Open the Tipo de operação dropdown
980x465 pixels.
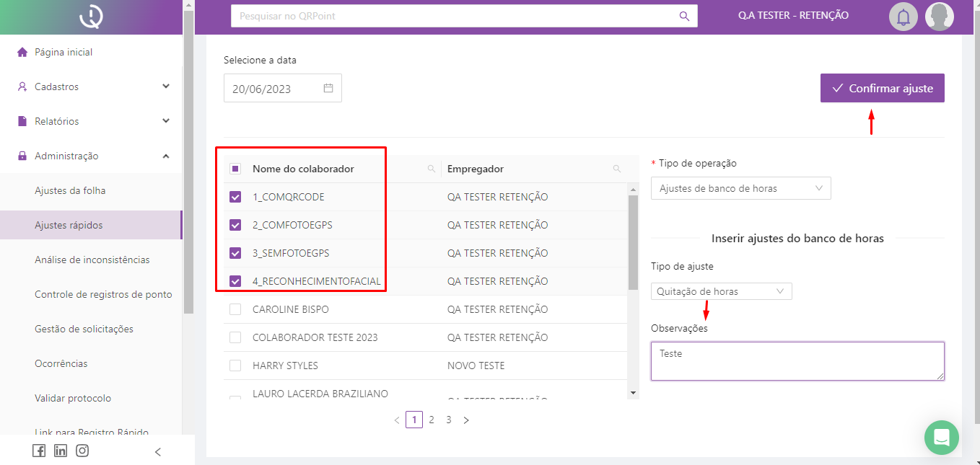click(740, 188)
